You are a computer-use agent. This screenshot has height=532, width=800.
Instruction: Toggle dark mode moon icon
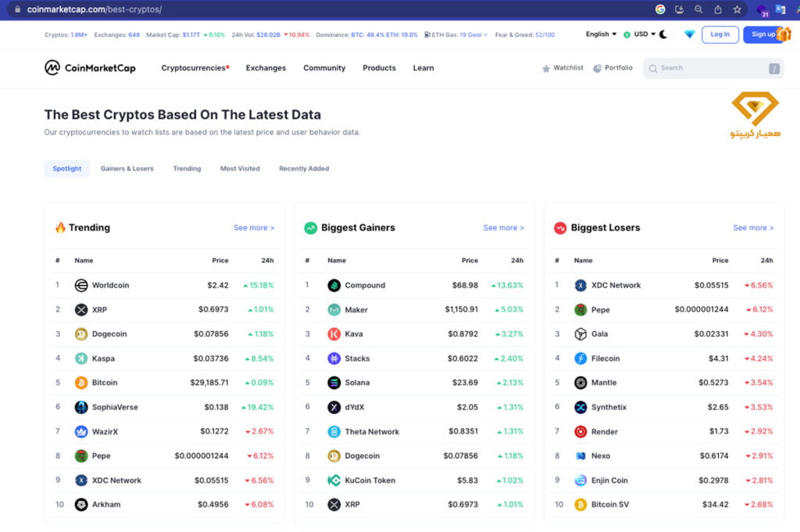click(x=663, y=34)
